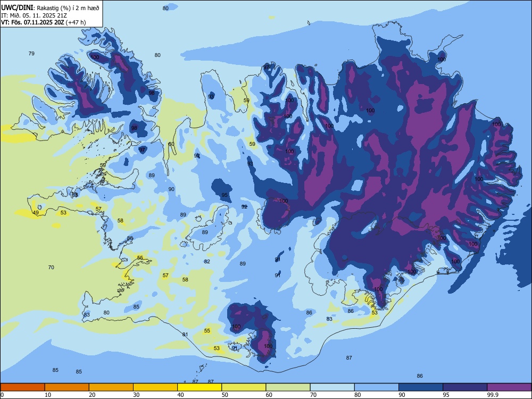Select the medium blue 80–90 legend swatch
The width and height of the screenshot is (532, 399).
[x=377, y=387]
